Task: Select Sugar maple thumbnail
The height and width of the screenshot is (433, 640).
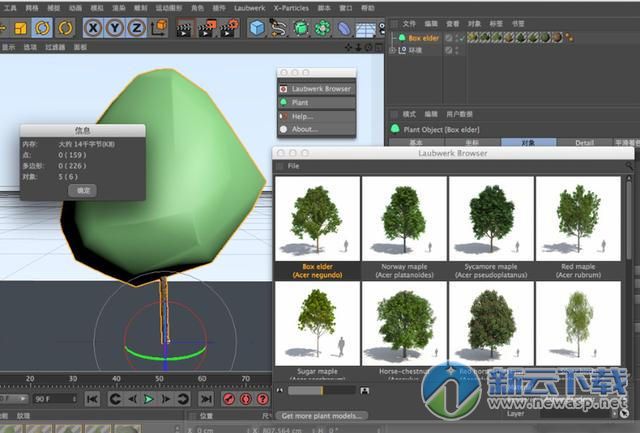Action: tap(318, 323)
